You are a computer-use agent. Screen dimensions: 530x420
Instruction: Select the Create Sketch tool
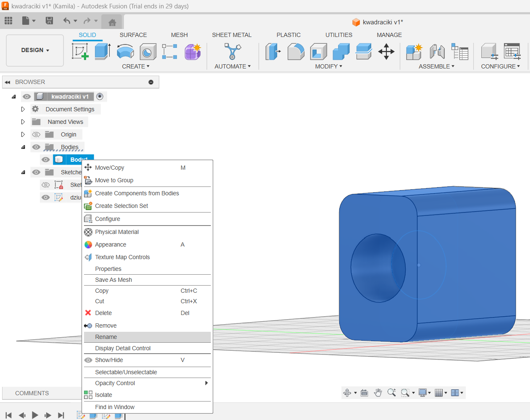[x=80, y=52]
